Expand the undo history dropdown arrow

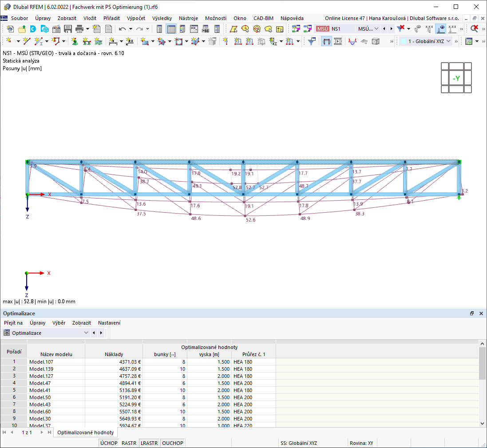[x=131, y=29]
